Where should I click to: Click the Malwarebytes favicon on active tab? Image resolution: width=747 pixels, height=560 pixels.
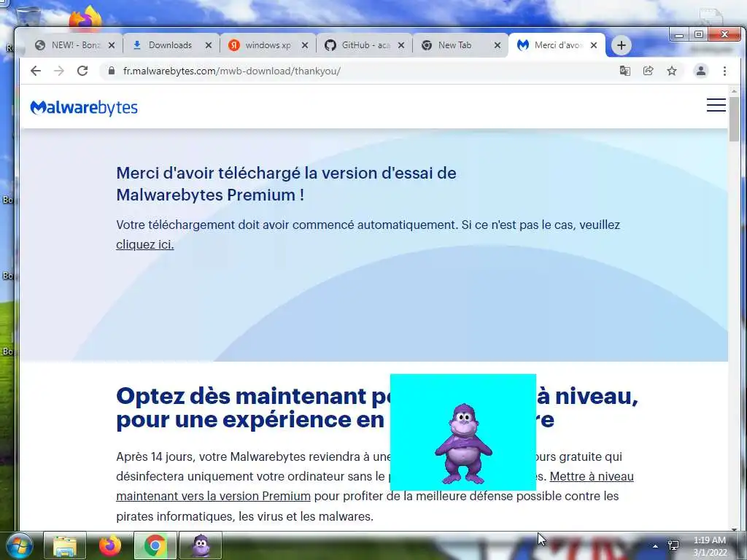pos(522,45)
